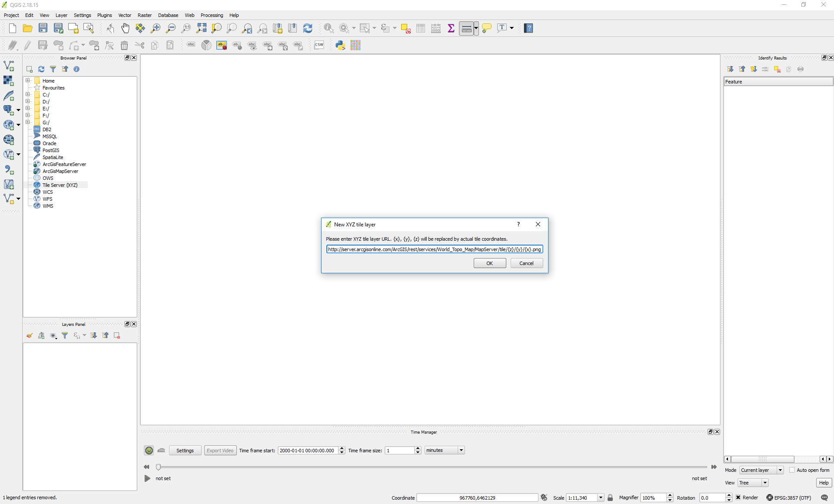Open the Processing menu
Screen dimensions: 834x504
pyautogui.click(x=212, y=15)
